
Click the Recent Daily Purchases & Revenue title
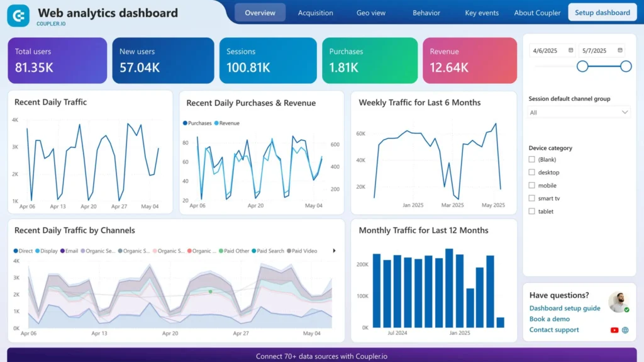coord(251,103)
